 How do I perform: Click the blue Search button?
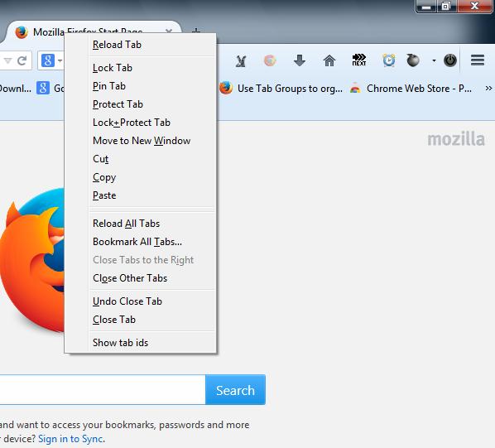[235, 390]
